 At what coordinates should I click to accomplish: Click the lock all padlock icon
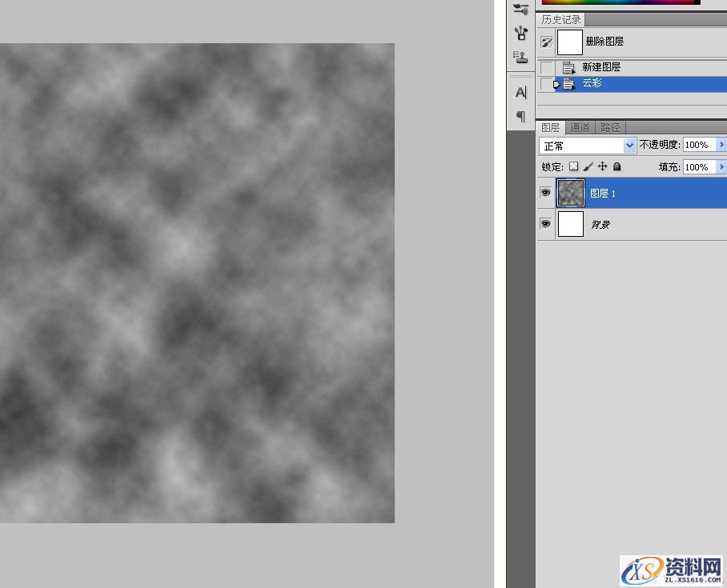click(x=617, y=166)
